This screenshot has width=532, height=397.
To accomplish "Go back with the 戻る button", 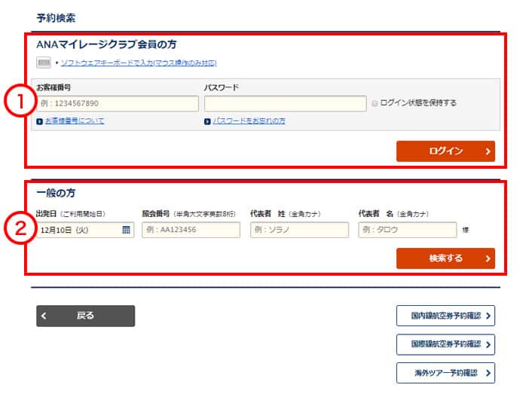I will 85,316.
